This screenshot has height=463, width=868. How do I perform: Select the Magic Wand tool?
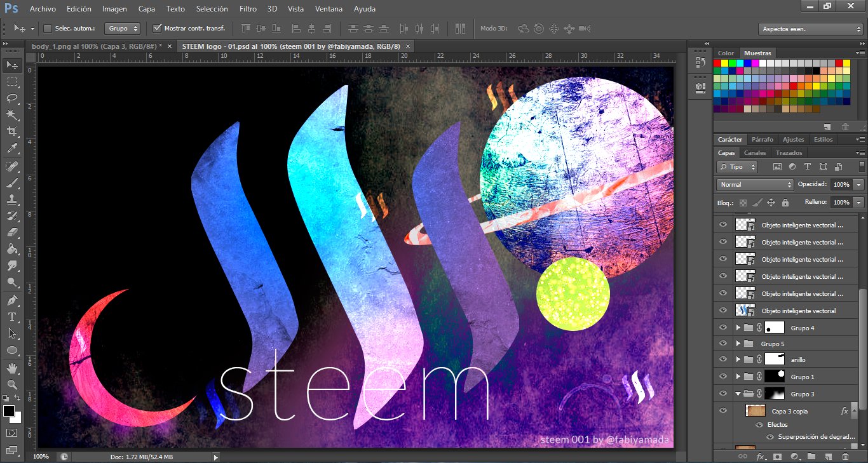12,115
